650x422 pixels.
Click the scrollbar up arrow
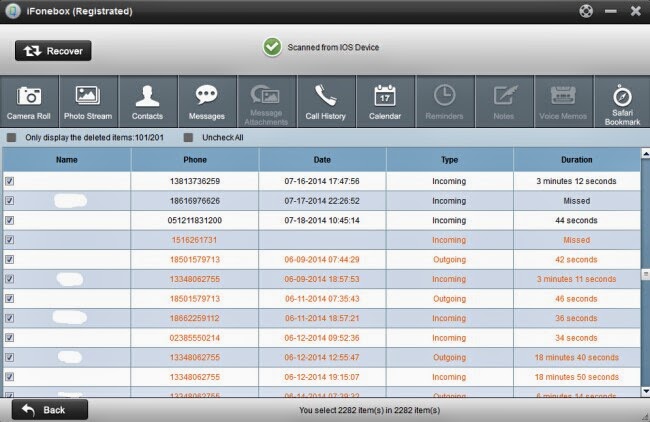[645, 153]
